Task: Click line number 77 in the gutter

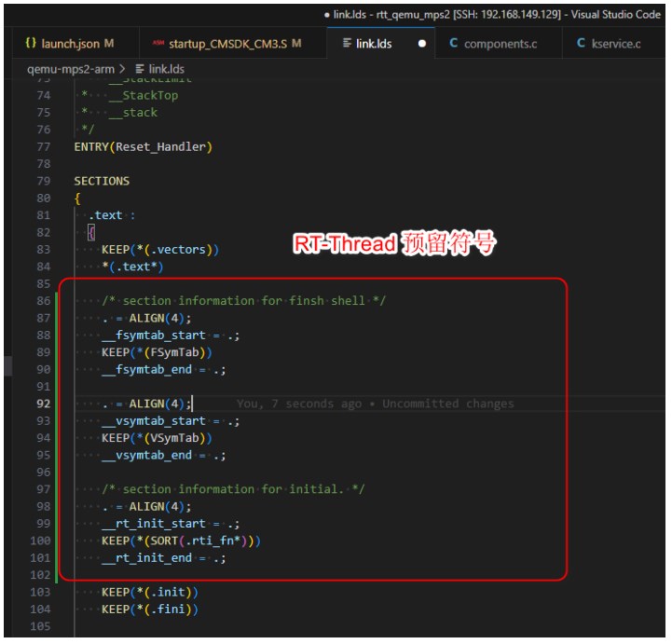Action: tap(43, 147)
